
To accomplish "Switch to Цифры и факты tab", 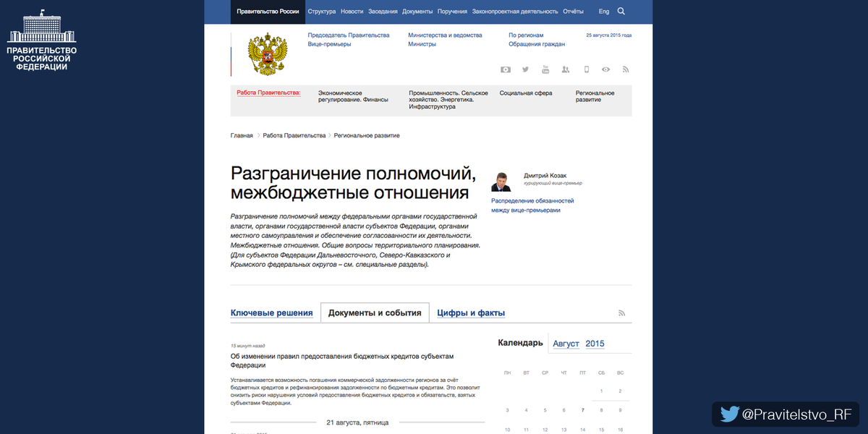I will [471, 313].
